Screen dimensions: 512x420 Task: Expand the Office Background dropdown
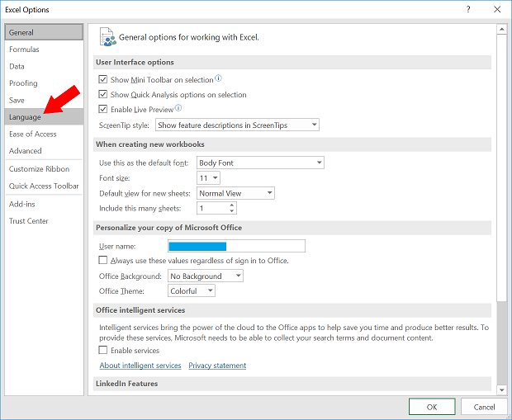206,276
